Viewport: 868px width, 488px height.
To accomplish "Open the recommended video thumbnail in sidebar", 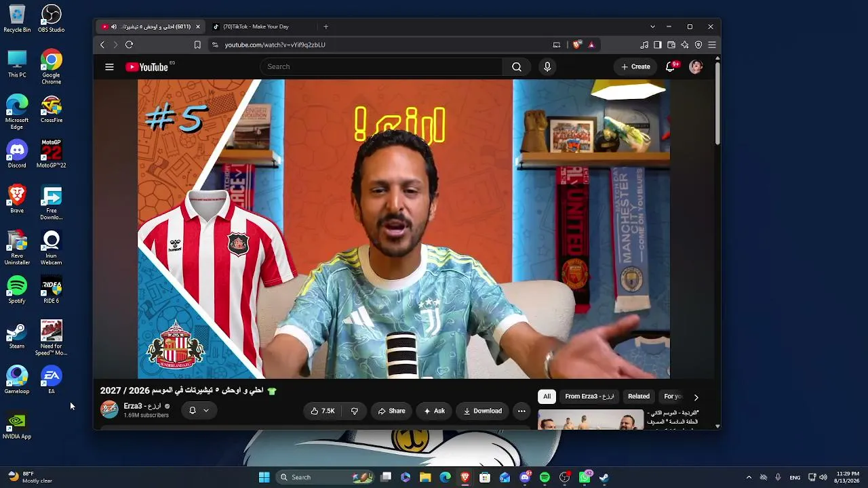I will tap(591, 420).
